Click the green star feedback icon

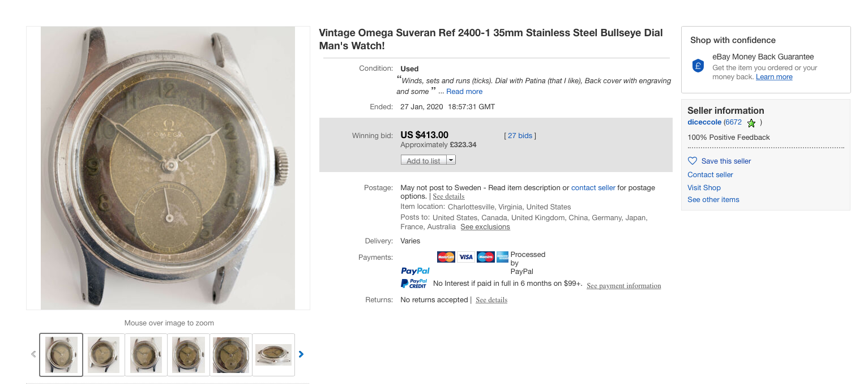(751, 123)
